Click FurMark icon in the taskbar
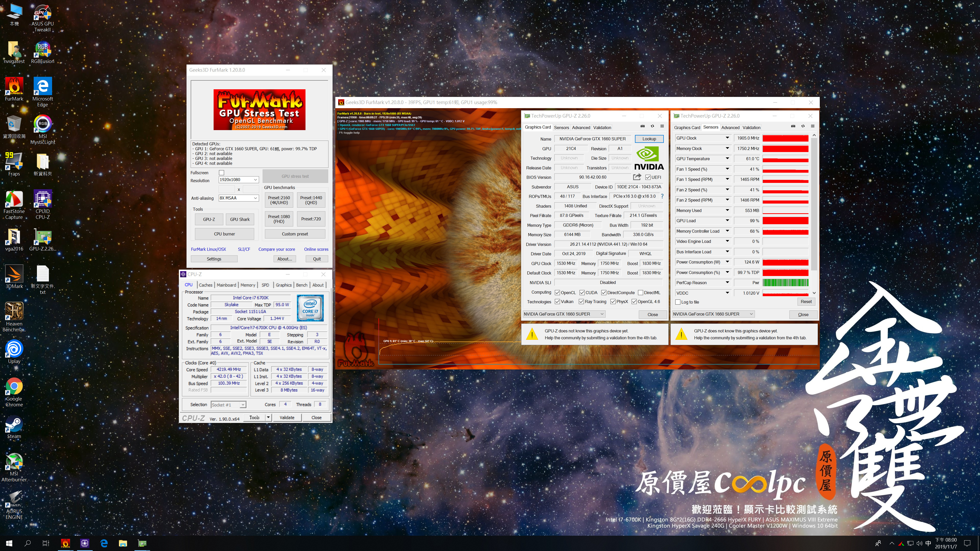Viewport: 980px width, 551px height. tap(65, 543)
